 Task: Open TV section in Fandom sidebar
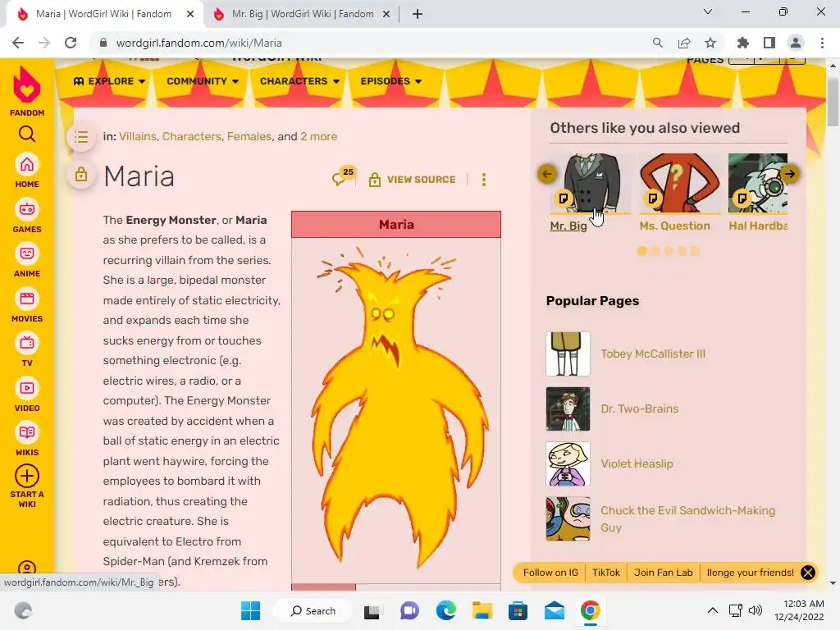pyautogui.click(x=27, y=349)
